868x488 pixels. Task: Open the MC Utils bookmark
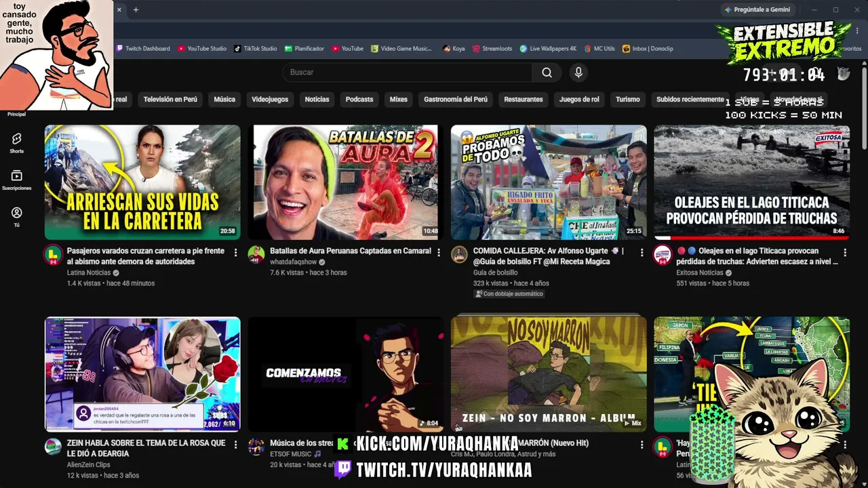[x=599, y=49]
